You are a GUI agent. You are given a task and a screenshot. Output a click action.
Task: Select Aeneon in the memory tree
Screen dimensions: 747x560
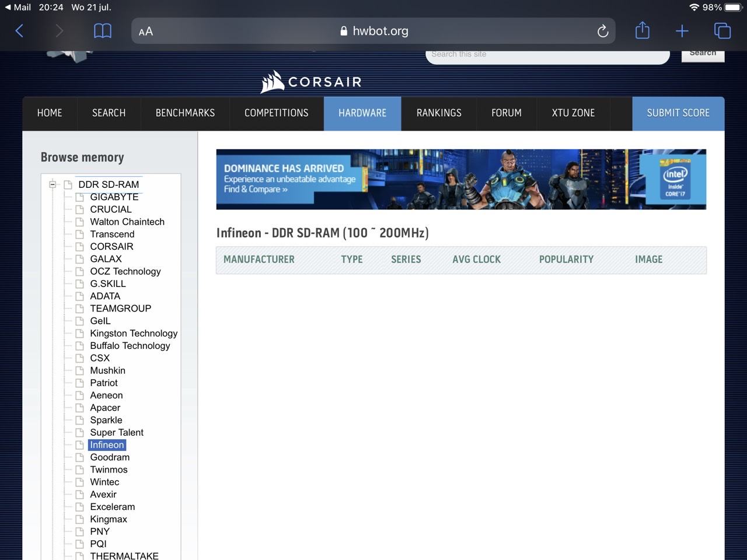(x=106, y=395)
